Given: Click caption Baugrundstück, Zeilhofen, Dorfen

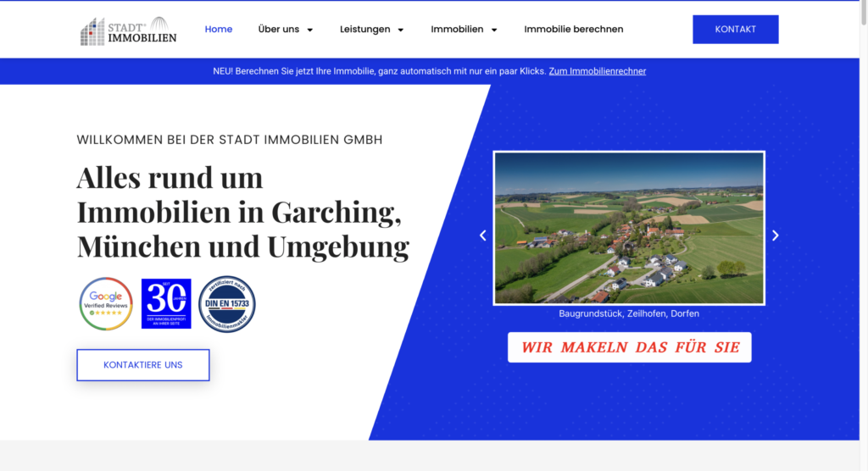Looking at the screenshot, I should [x=629, y=313].
